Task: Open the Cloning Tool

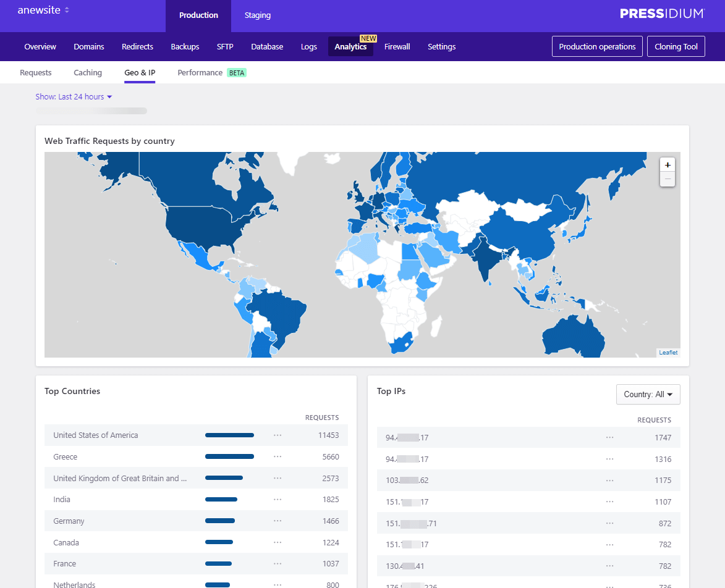Action: click(676, 46)
